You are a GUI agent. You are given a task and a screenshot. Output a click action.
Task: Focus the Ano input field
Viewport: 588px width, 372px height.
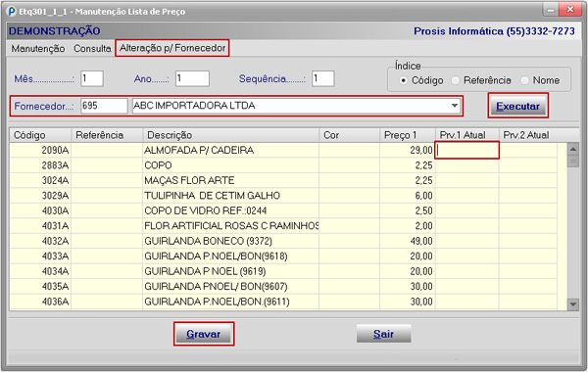(x=192, y=78)
